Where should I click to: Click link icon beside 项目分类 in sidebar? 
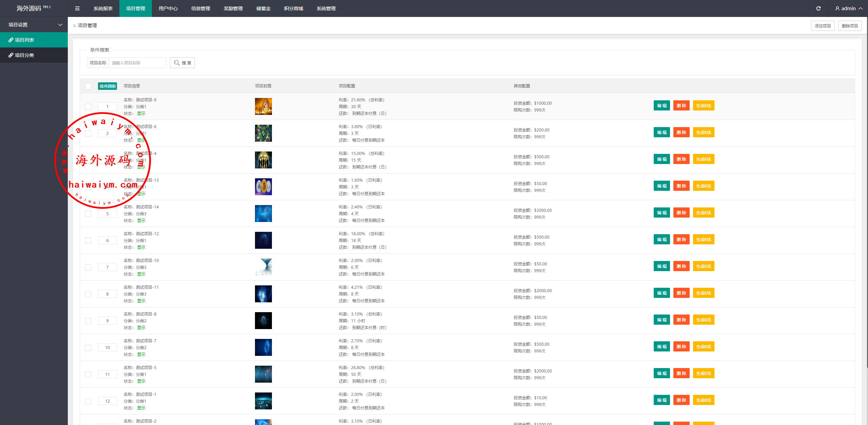pyautogui.click(x=11, y=55)
